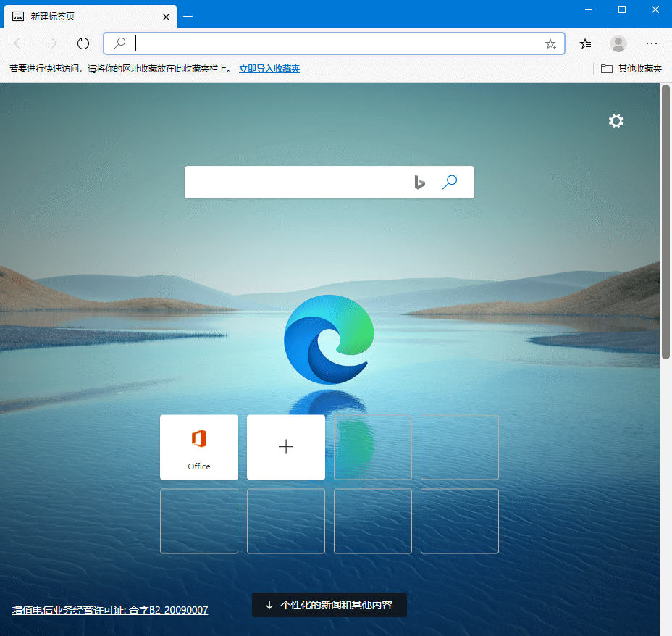Screen dimensions: 672x636
Task: Open page settings gear icon
Action: click(616, 121)
